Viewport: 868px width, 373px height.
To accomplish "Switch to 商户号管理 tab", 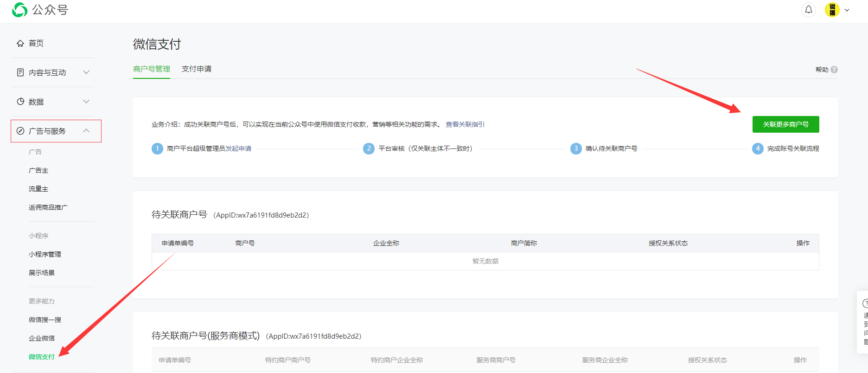I will click(152, 69).
